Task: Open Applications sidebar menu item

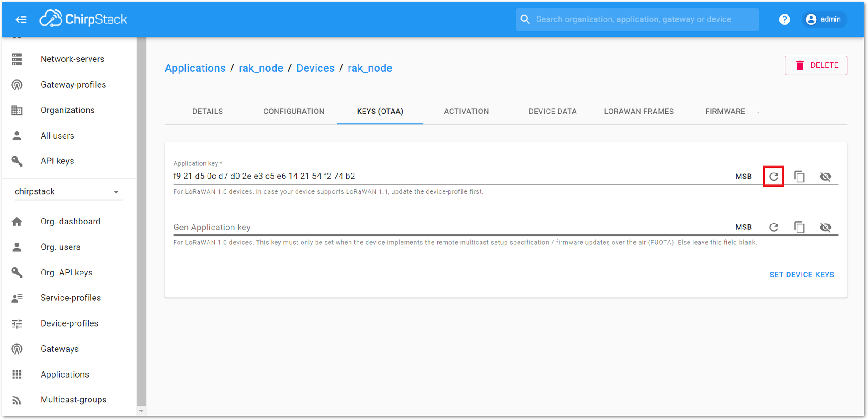Action: [x=69, y=374]
